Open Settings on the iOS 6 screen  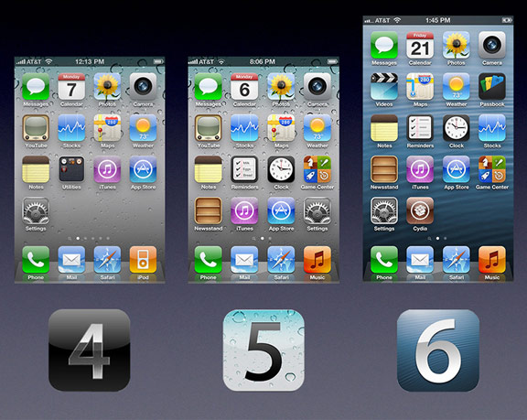tap(384, 210)
